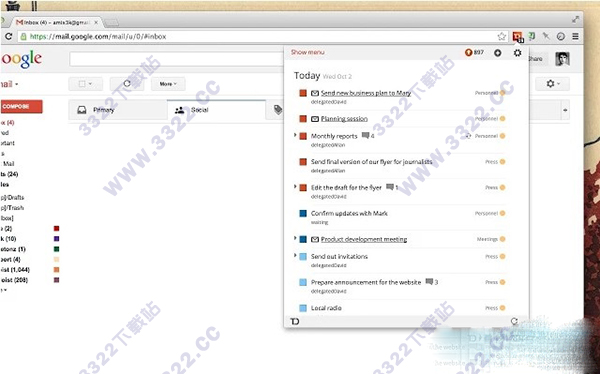Open the Todoist settings gear
The image size is (600, 374).
tap(517, 53)
